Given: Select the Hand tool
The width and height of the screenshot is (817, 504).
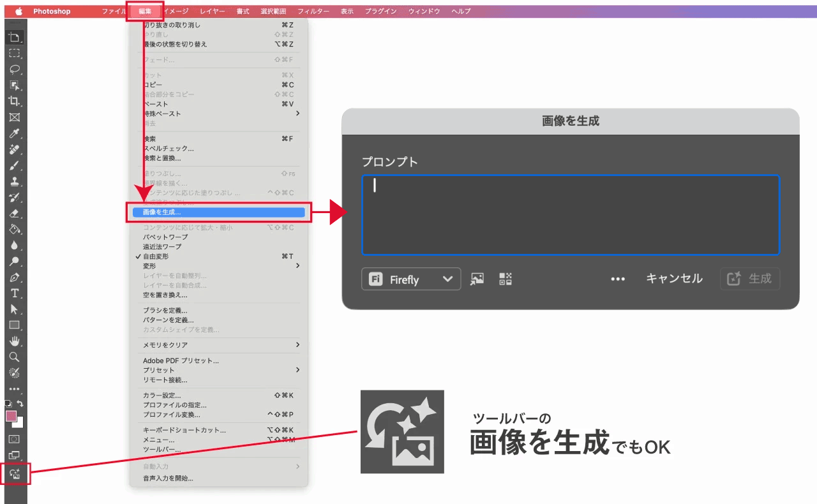Looking at the screenshot, I should click(x=15, y=341).
